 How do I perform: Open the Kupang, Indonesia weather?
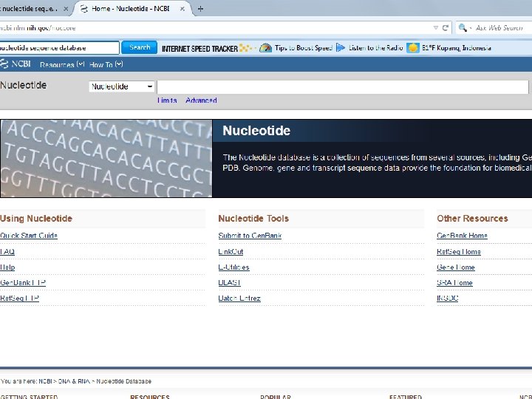tap(457, 48)
